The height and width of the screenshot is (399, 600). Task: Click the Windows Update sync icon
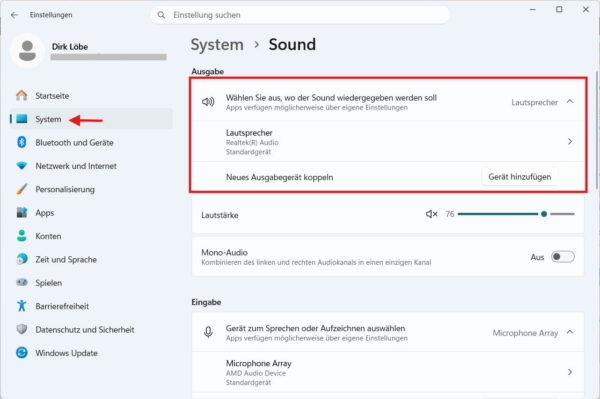(x=22, y=352)
